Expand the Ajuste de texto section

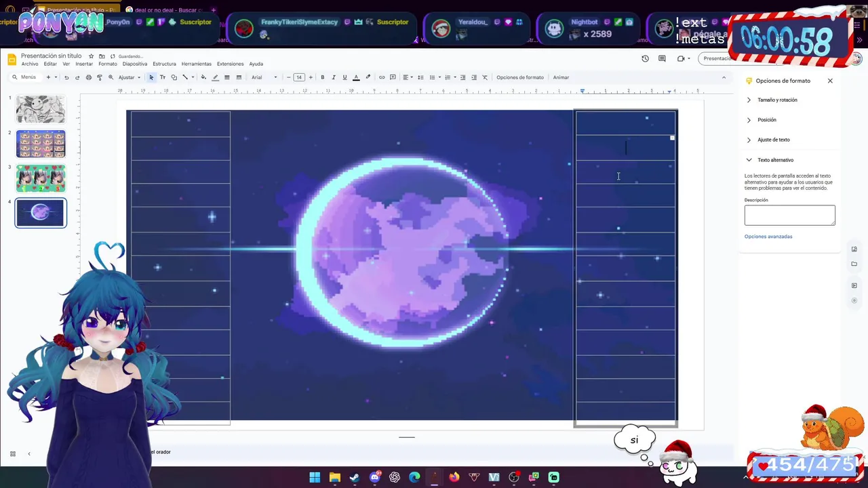click(774, 140)
